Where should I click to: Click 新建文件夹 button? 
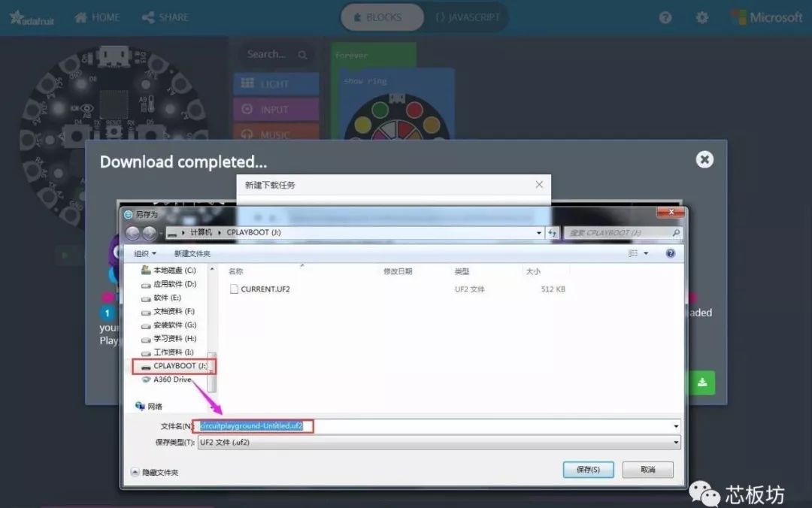192,253
